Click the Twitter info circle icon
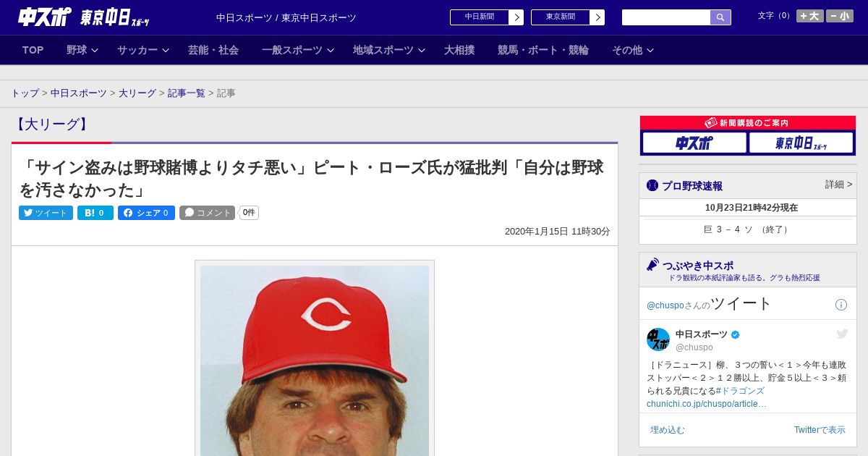 click(841, 305)
